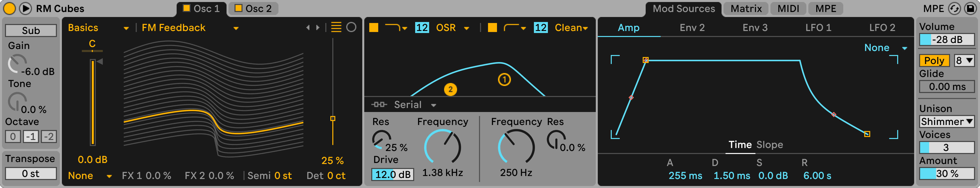Select the LFO 1 modulation source
Screen dimensions: 980x188
coord(818,28)
